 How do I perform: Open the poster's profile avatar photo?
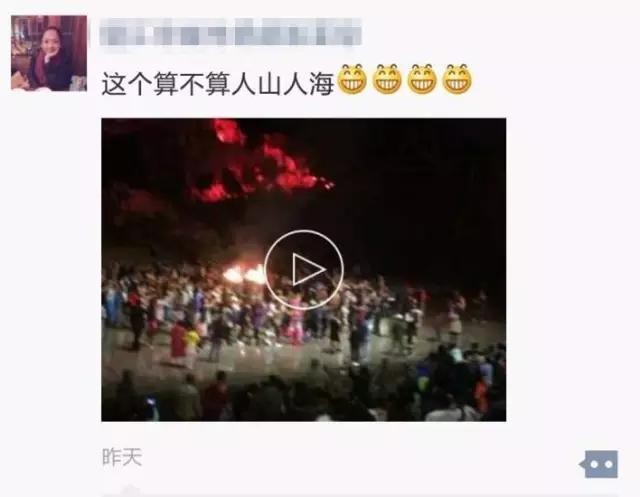49,53
